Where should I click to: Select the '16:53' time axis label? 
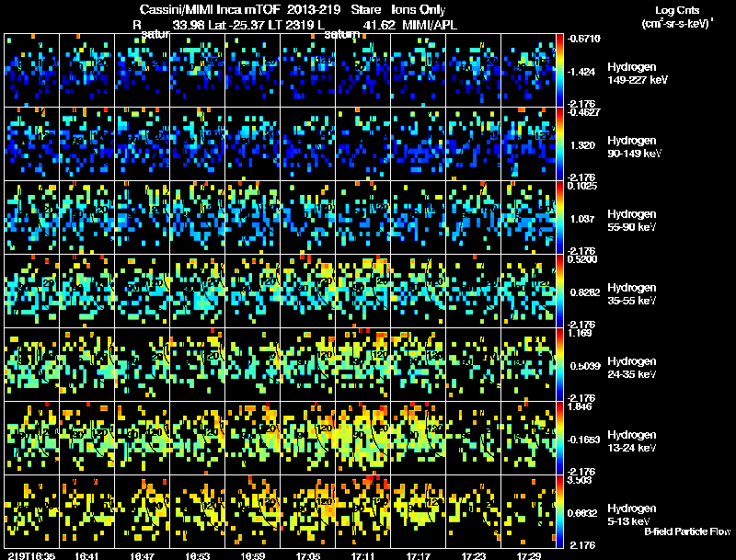[x=197, y=556]
